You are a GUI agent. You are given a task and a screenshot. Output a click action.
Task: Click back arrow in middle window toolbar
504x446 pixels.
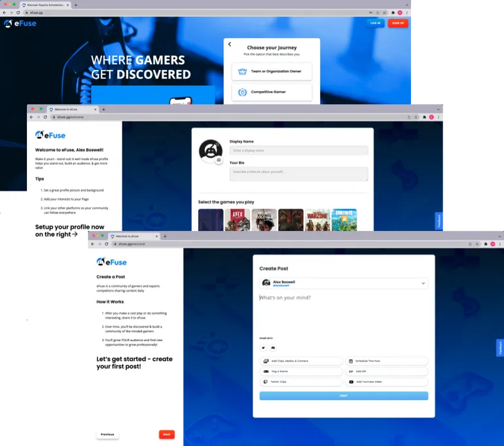[x=31, y=117]
